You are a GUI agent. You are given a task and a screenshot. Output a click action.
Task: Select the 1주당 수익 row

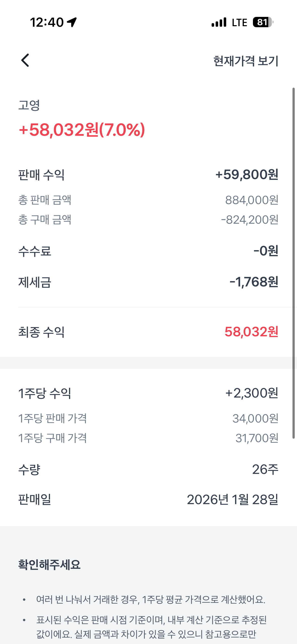pos(148,393)
